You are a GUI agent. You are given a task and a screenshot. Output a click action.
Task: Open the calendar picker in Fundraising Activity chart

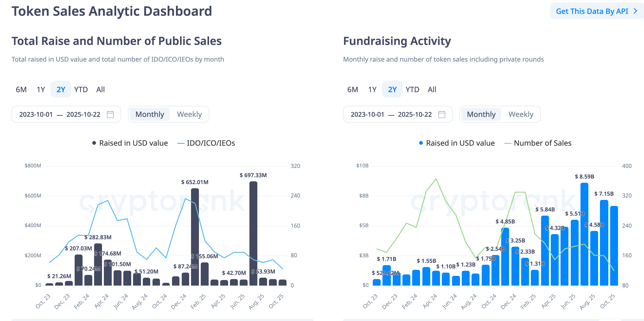[x=442, y=114]
